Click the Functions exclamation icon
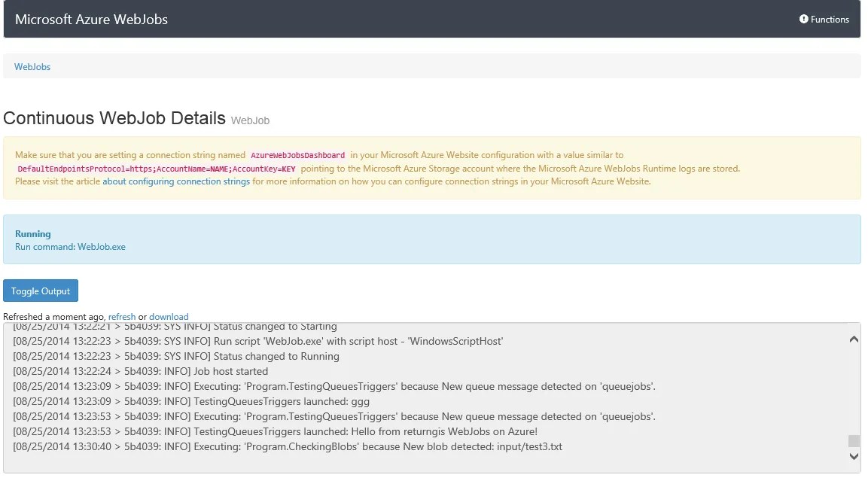The image size is (868, 490). click(803, 19)
